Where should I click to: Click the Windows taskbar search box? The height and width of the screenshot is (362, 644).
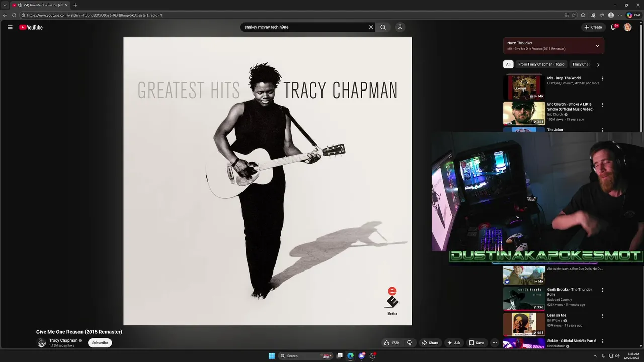(x=306, y=356)
